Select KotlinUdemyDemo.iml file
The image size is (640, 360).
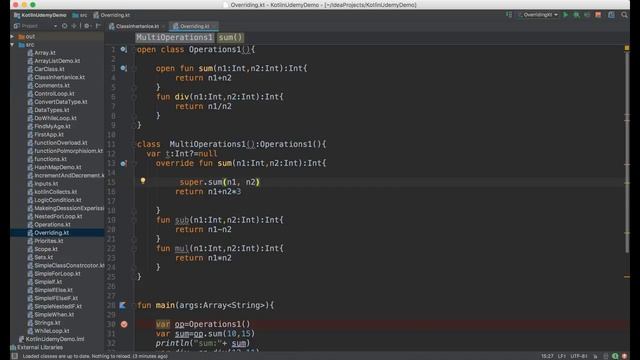click(x=51, y=339)
